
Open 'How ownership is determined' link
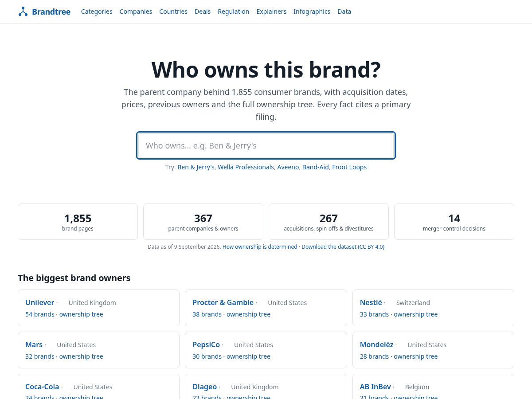(x=260, y=247)
